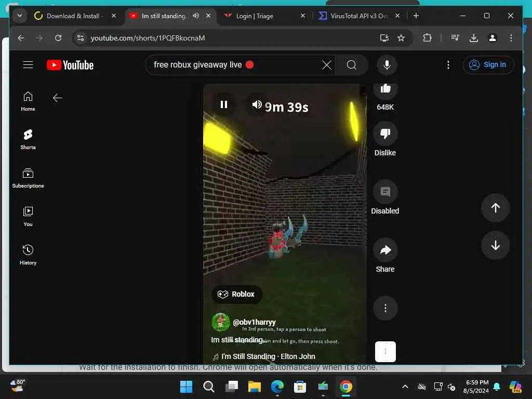Image resolution: width=532 pixels, height=399 pixels.
Task: Close the Login | Triage tab
Action: (303, 16)
